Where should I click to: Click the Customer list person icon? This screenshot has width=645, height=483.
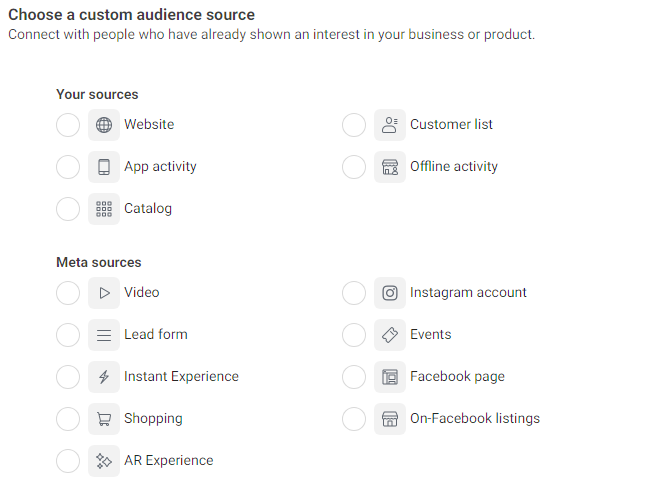[390, 125]
